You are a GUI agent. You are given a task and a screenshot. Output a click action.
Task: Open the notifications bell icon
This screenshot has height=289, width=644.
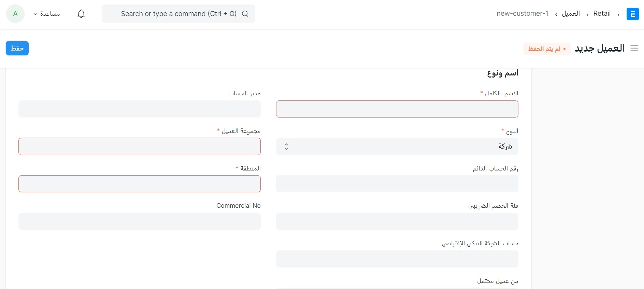[x=81, y=14]
